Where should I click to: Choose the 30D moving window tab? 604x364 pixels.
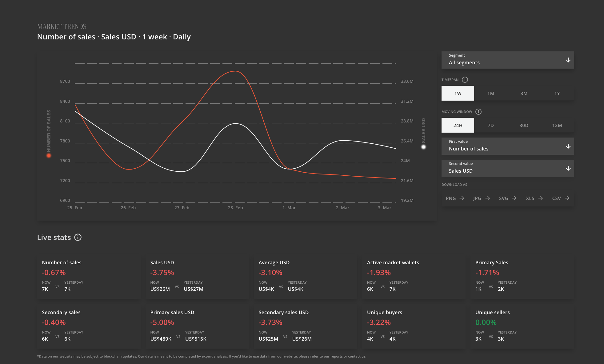click(x=524, y=125)
